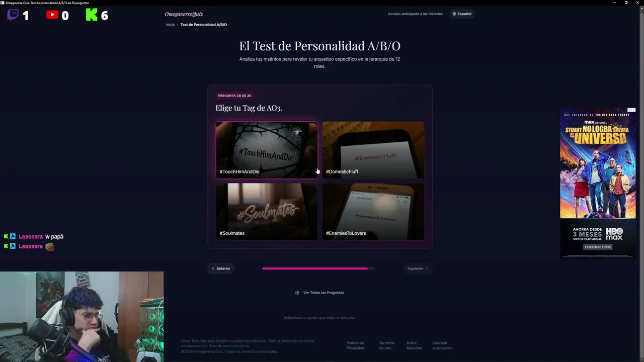Click the pink quiz progress bar
This screenshot has width=644, height=362.
coord(318,268)
